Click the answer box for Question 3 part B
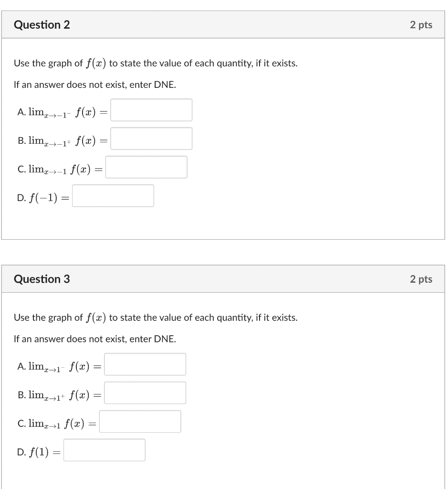448x489 pixels. pos(145,393)
